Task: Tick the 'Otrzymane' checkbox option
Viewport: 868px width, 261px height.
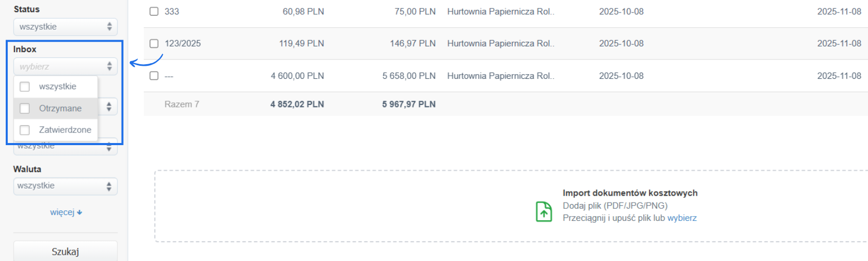Action: 25,109
